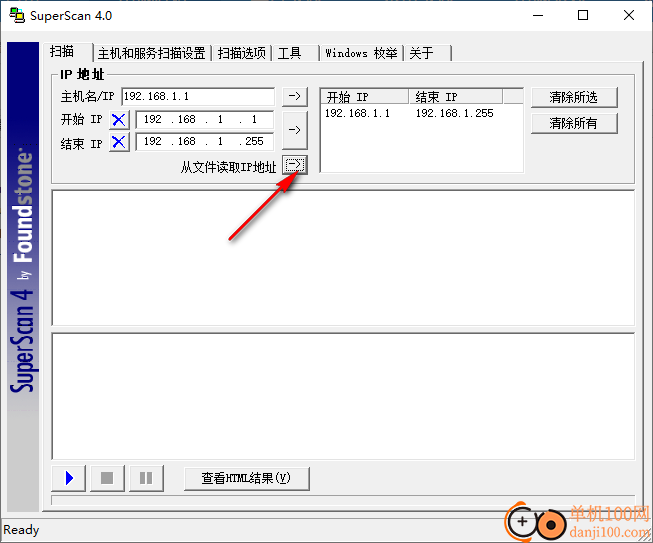Click the SuperScan app icon in the title bar
This screenshot has width=653, height=543.
click(17, 15)
